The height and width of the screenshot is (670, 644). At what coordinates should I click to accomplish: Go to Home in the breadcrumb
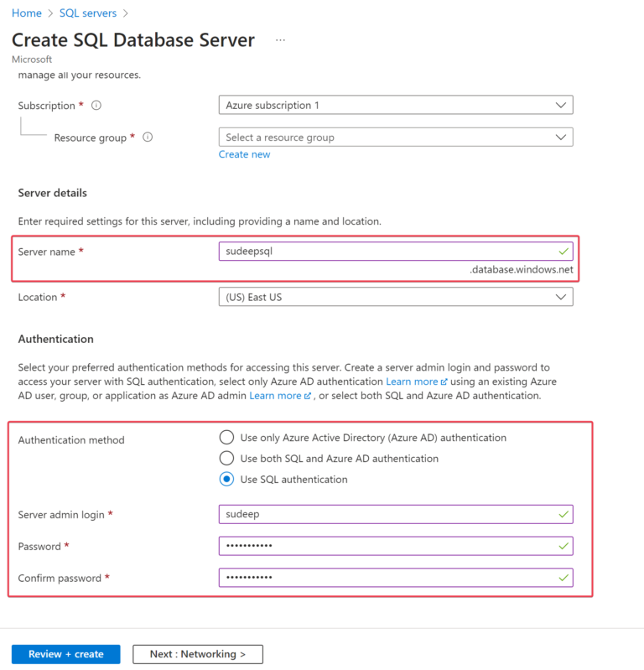click(x=27, y=13)
